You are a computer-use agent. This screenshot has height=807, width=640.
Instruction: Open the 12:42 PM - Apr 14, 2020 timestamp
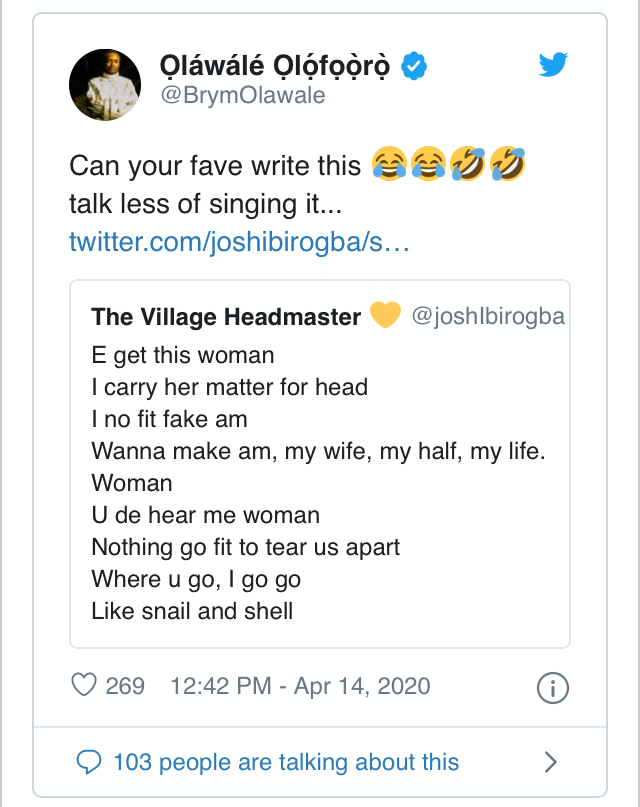point(300,686)
